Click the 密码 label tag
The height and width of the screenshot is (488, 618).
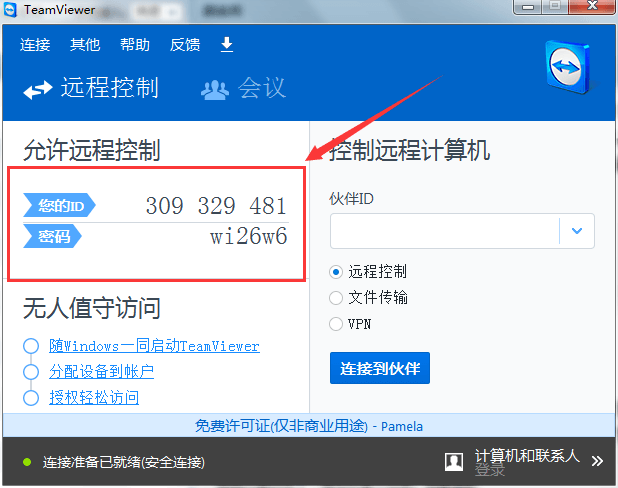click(x=52, y=236)
